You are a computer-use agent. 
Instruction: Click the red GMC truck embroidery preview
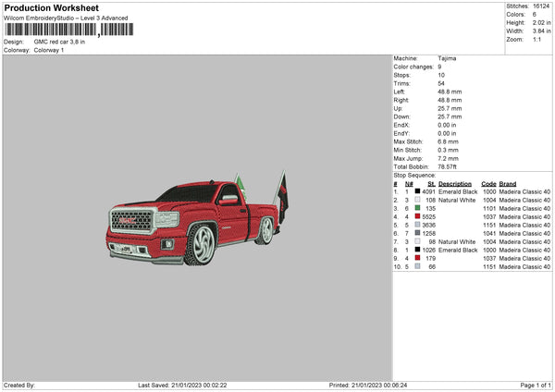pyautogui.click(x=198, y=218)
